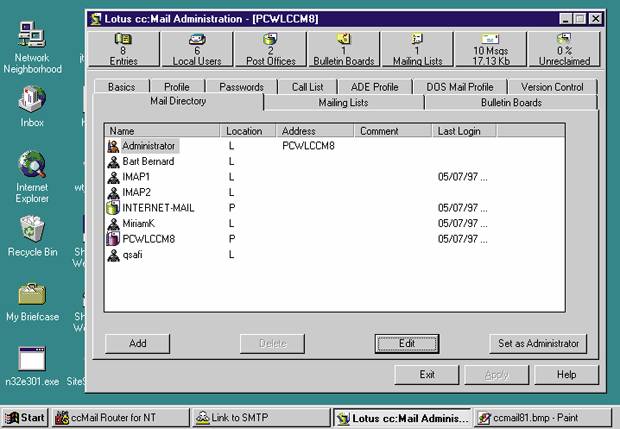Select the MiriamK entry name

coord(138,224)
